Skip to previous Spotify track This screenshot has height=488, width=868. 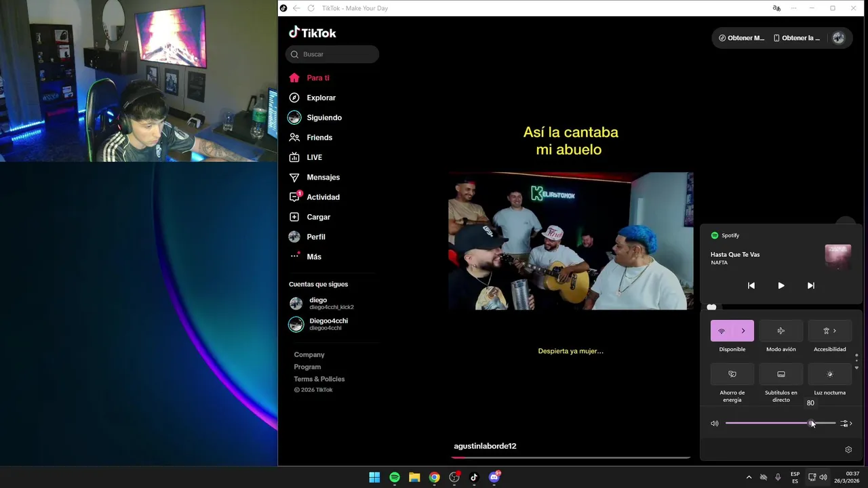pos(751,286)
